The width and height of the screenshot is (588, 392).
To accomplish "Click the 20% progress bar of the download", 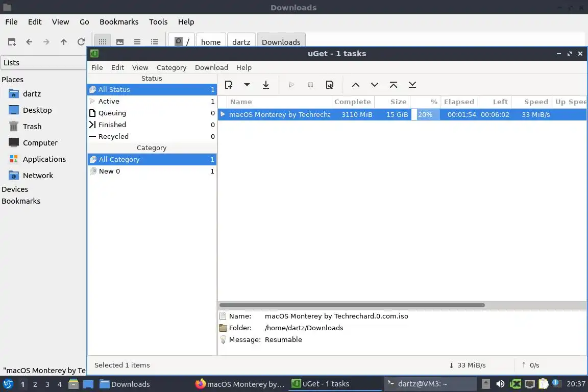I will 425,114.
